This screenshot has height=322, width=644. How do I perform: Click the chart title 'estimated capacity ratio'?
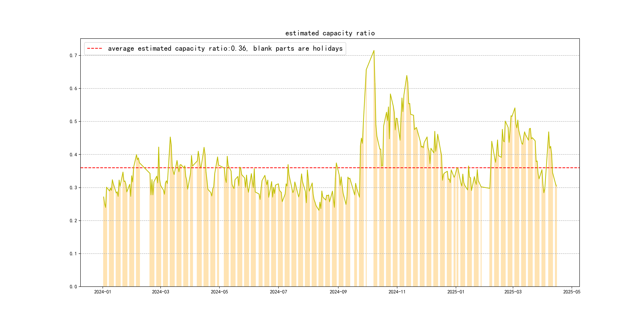pyautogui.click(x=330, y=33)
